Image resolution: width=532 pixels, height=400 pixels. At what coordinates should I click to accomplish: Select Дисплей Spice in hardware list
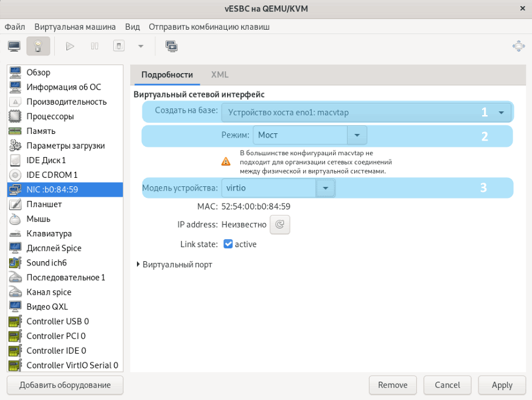click(x=54, y=248)
